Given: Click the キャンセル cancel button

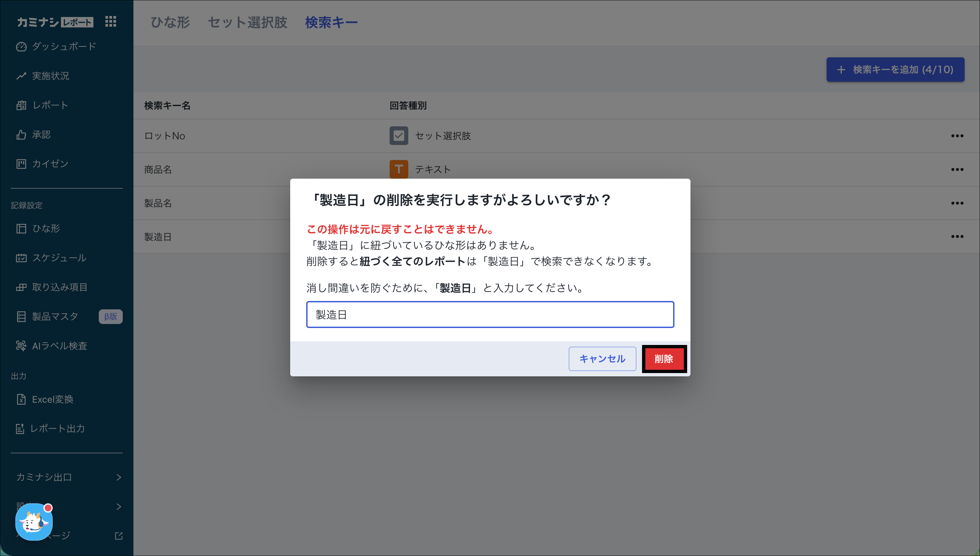Looking at the screenshot, I should tap(602, 359).
